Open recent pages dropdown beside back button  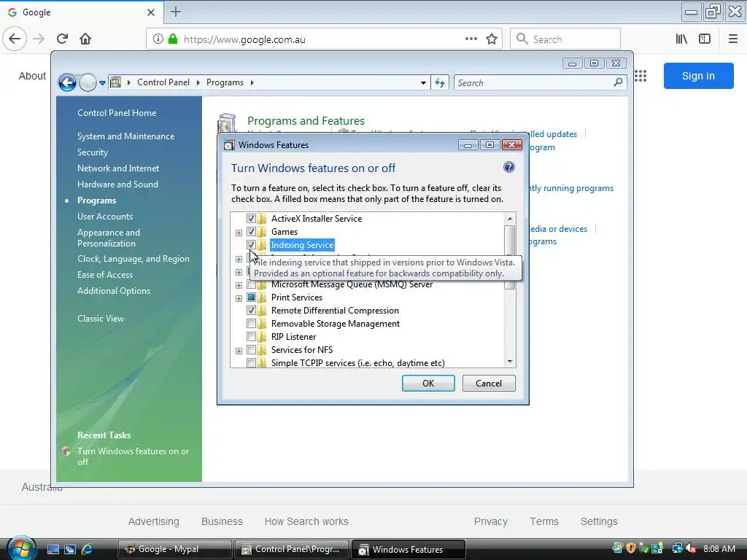pos(102,83)
